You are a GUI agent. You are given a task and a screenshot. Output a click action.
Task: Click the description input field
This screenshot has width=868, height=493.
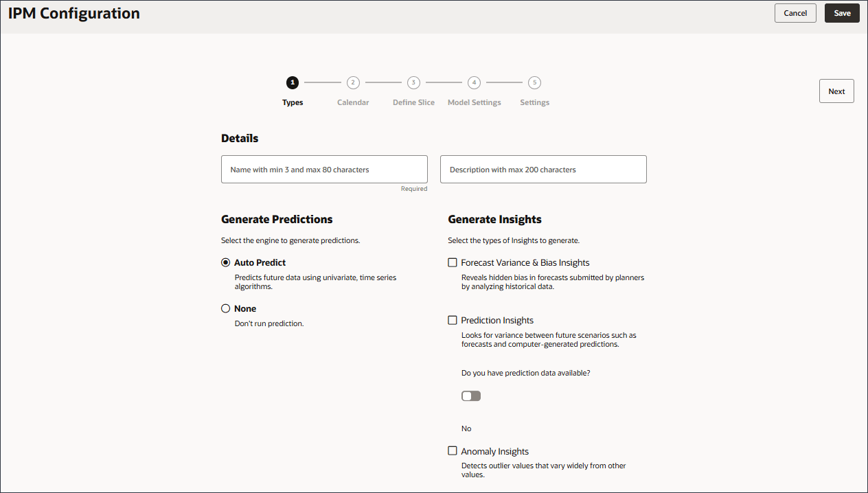click(x=543, y=169)
